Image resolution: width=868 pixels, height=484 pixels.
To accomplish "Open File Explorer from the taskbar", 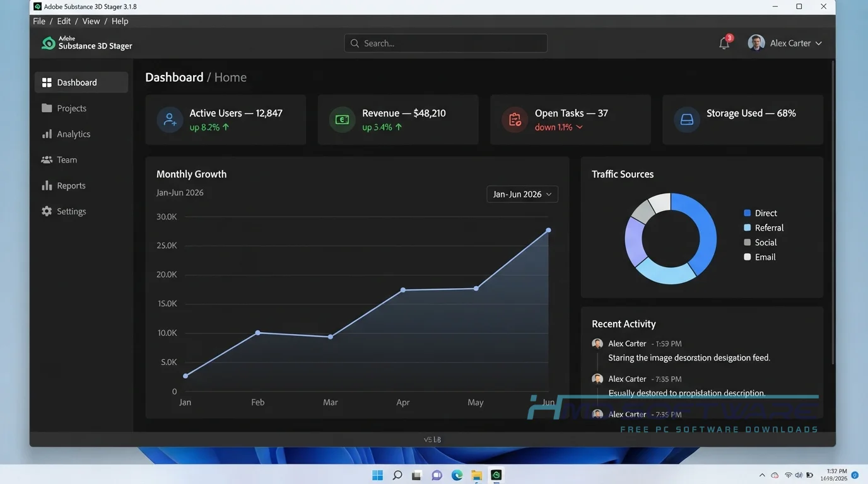I will coord(477,475).
